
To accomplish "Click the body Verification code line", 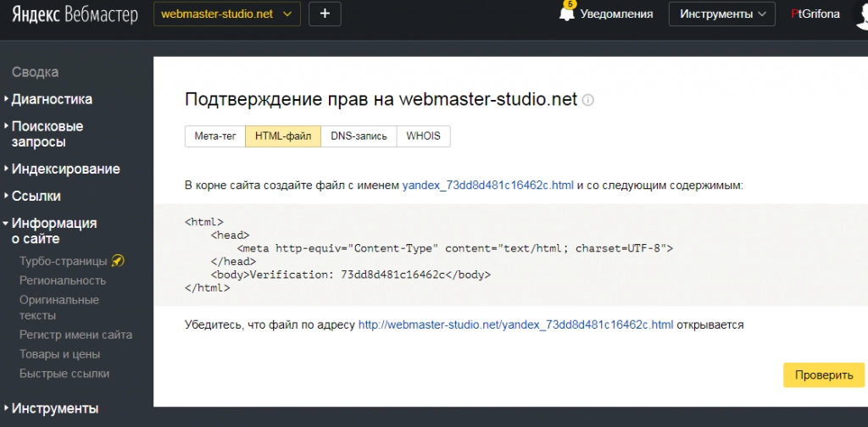I will pyautogui.click(x=351, y=274).
